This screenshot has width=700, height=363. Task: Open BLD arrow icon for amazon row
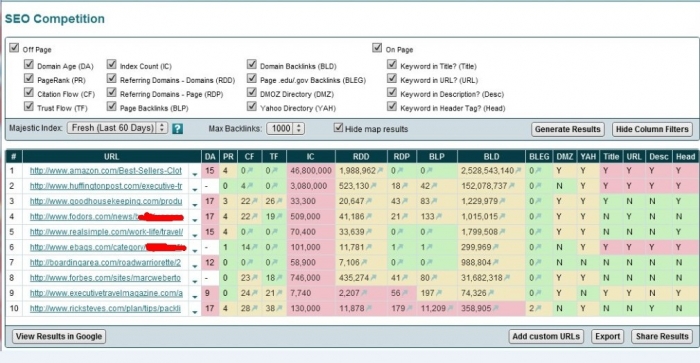point(518,171)
